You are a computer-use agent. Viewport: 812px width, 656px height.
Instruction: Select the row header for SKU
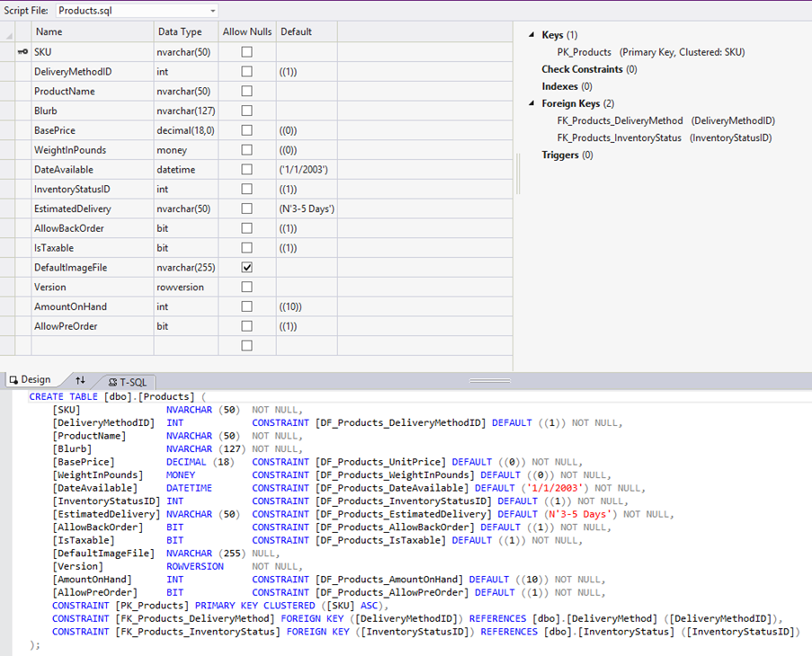click(x=8, y=52)
